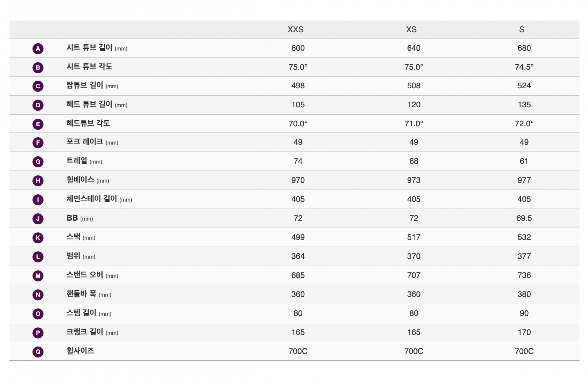588x384 pixels.
Task: Click the purple Q wheel size badge
Action: [38, 352]
